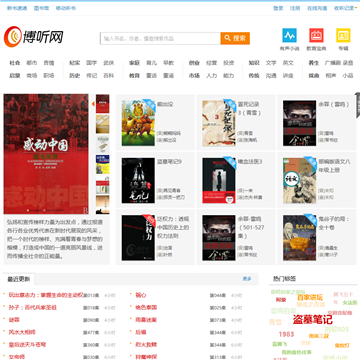Open the 教育宝典 red icon
Image resolution: width=360 pixels, height=360 pixels.
pos(316,35)
